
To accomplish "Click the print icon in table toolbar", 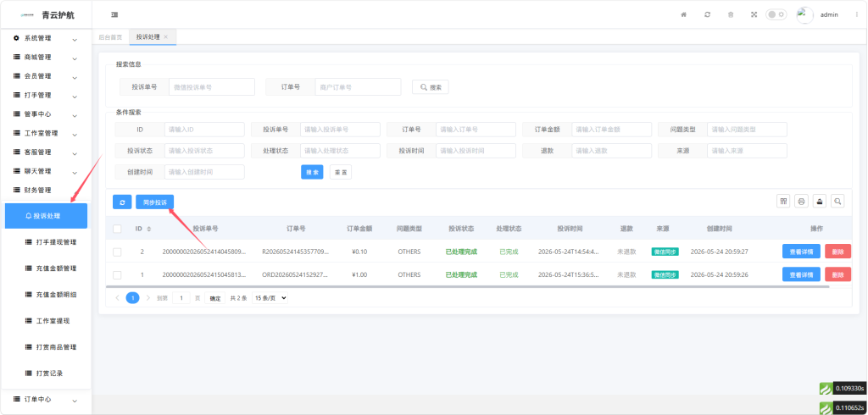I will click(x=801, y=202).
